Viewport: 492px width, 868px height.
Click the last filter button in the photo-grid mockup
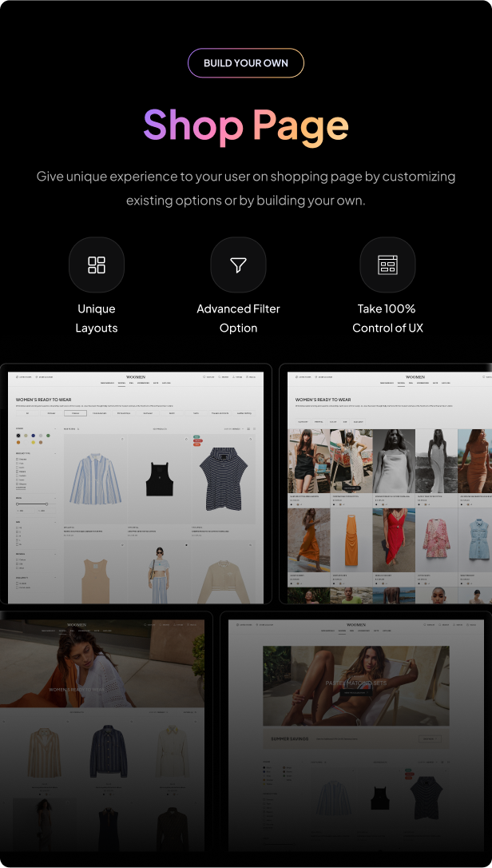[358, 422]
